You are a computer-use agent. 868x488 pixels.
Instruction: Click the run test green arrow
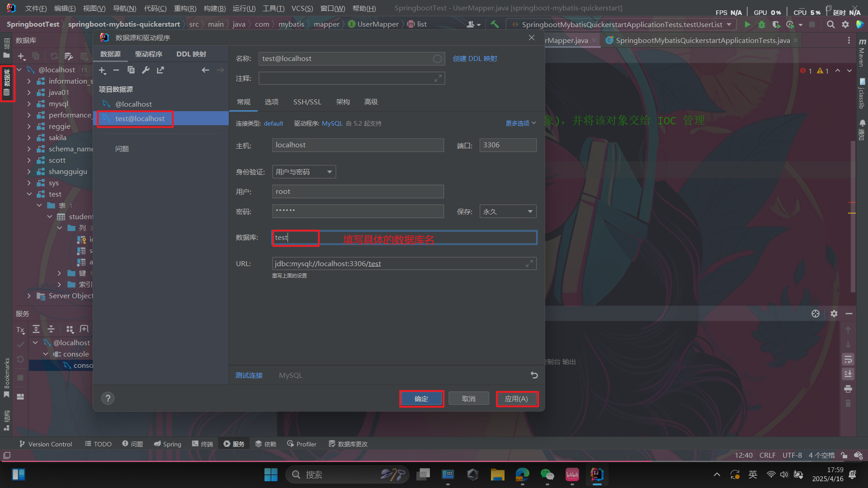(747, 24)
